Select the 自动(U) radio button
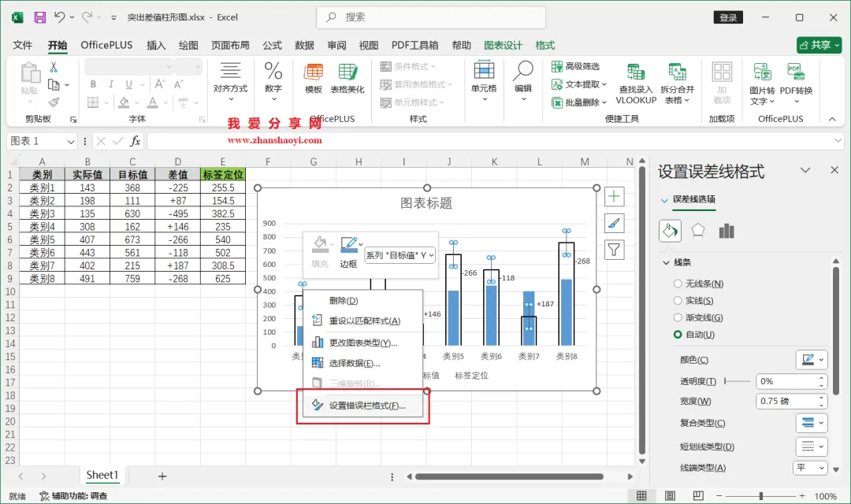This screenshot has width=851, height=504. click(x=678, y=334)
